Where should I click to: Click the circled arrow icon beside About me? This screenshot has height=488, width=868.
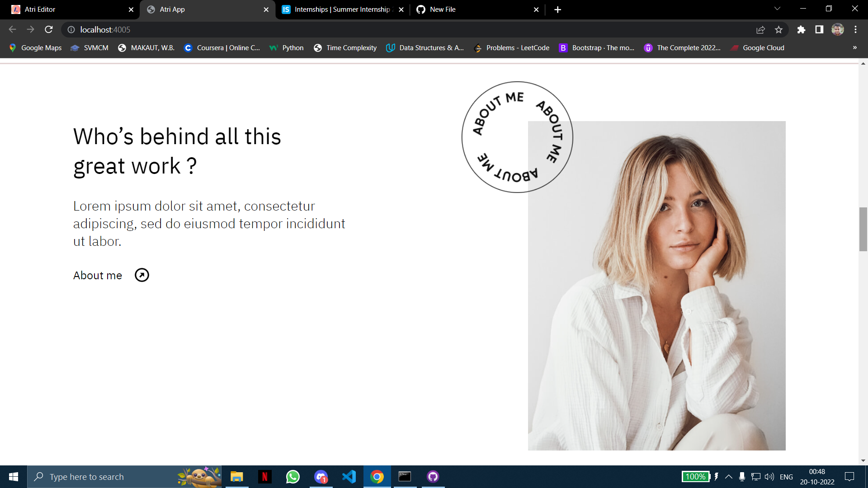(142, 275)
